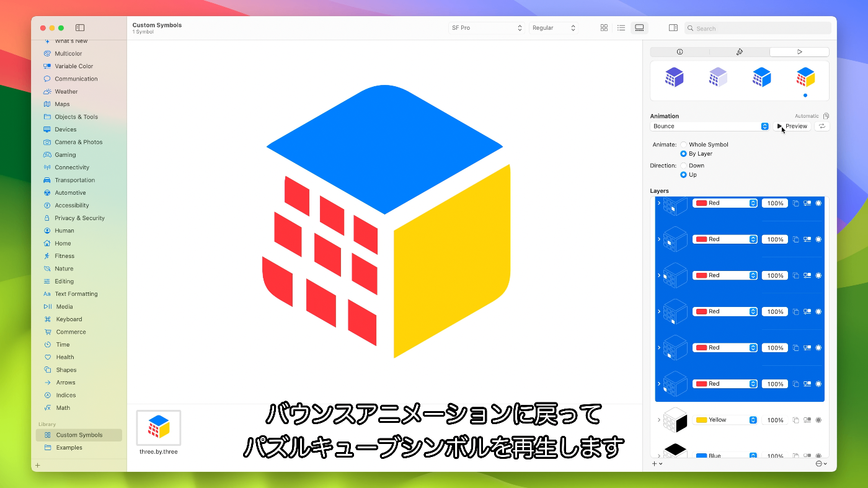Open the ellipsis more-options menu under Layers
This screenshot has width=868, height=488.
pyautogui.click(x=821, y=464)
